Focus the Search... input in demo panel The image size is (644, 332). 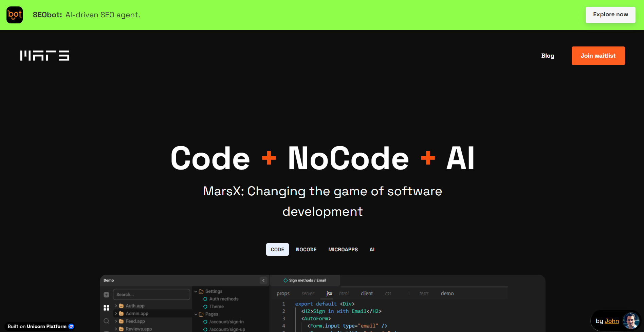tap(151, 295)
